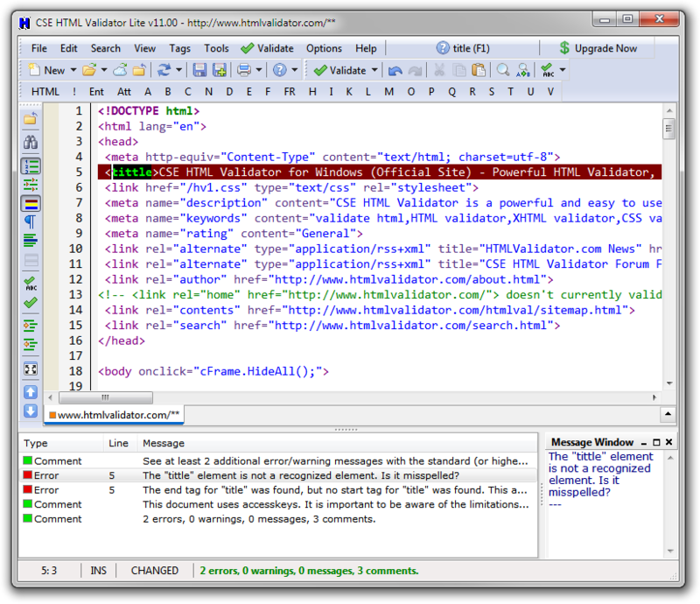The width and height of the screenshot is (700, 604).
Task: Expand the reload dropdown arrow
Action: click(178, 70)
